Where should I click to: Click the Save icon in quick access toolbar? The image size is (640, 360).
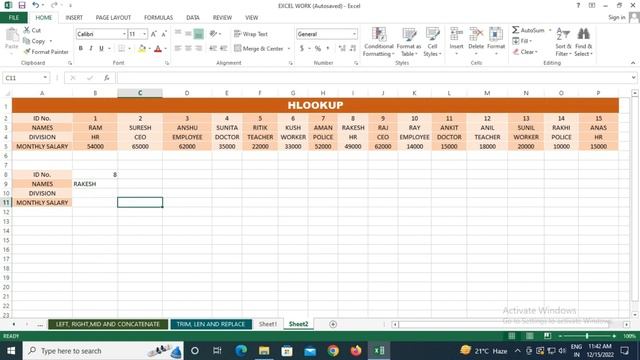point(22,5)
